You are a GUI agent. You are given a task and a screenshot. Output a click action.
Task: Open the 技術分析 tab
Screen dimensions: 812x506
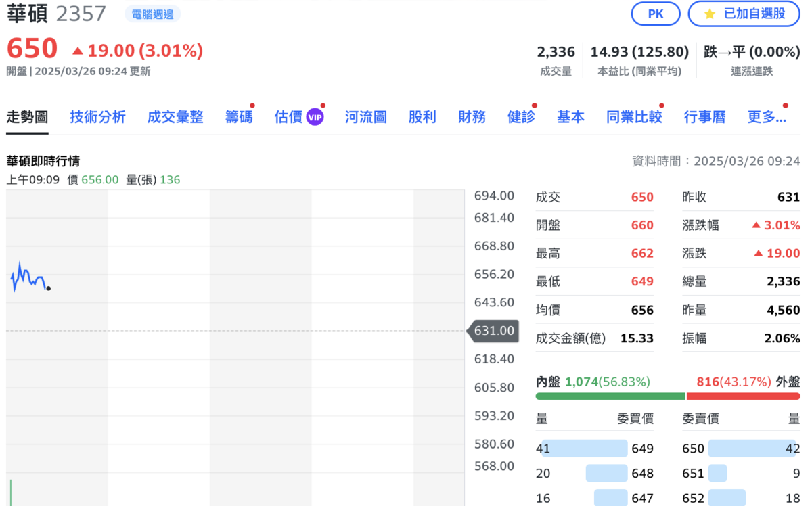[x=97, y=117]
